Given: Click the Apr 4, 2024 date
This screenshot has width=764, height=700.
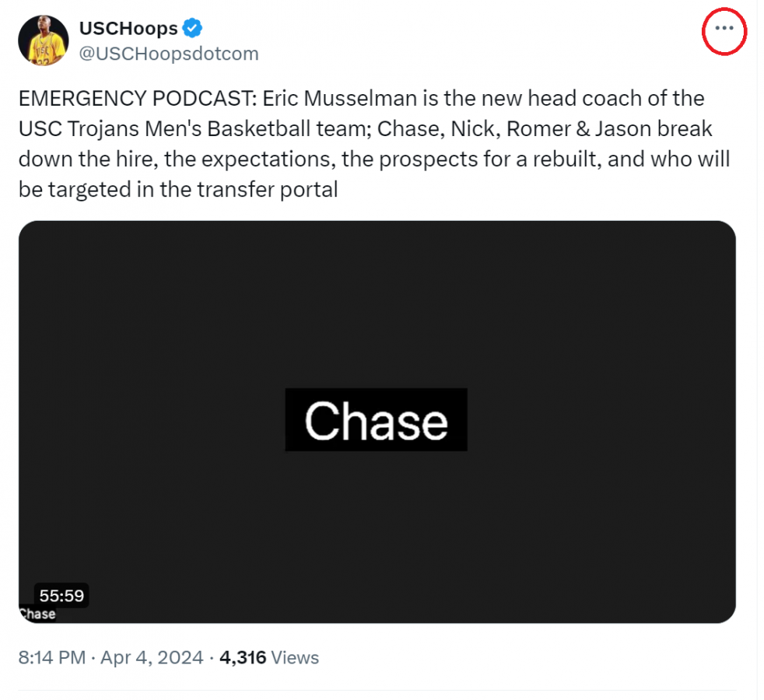Looking at the screenshot, I should point(152,658).
